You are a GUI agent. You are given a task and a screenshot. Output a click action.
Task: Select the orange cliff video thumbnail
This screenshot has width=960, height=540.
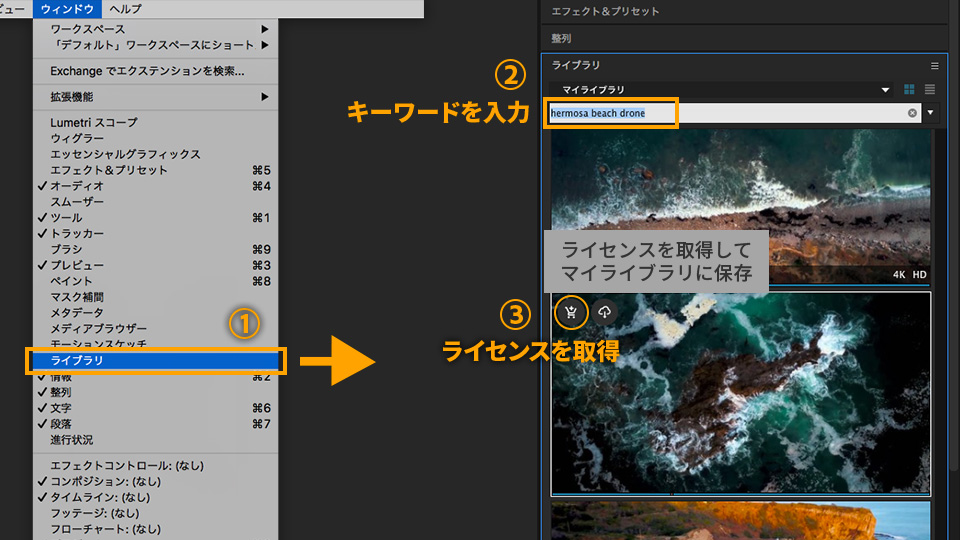click(x=740, y=521)
